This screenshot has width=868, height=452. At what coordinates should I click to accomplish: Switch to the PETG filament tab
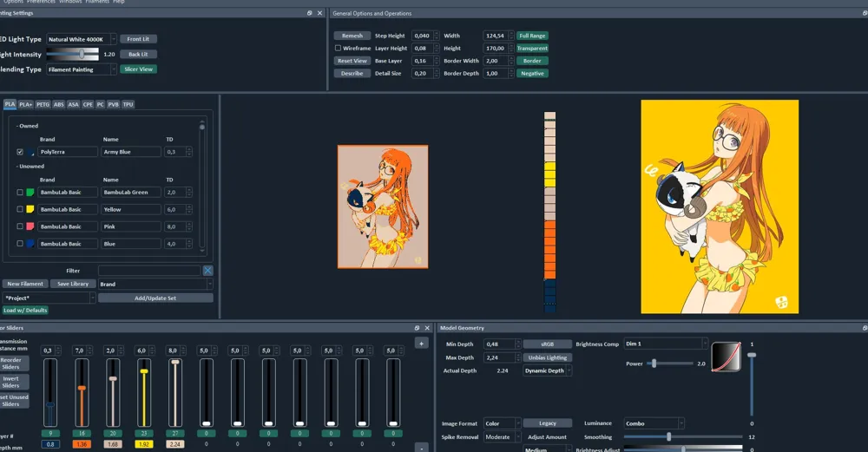pos(43,105)
